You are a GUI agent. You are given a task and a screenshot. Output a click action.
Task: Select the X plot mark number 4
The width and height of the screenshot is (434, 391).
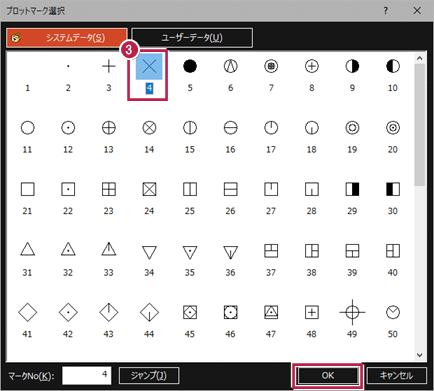(149, 66)
